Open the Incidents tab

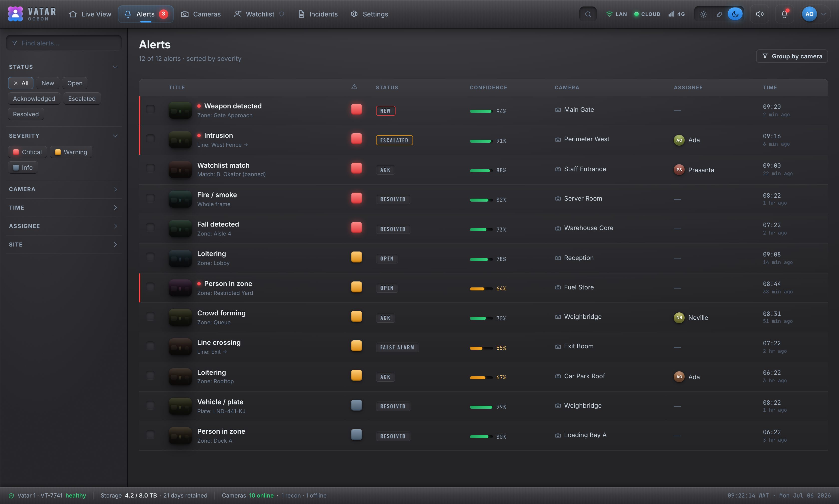pyautogui.click(x=318, y=14)
